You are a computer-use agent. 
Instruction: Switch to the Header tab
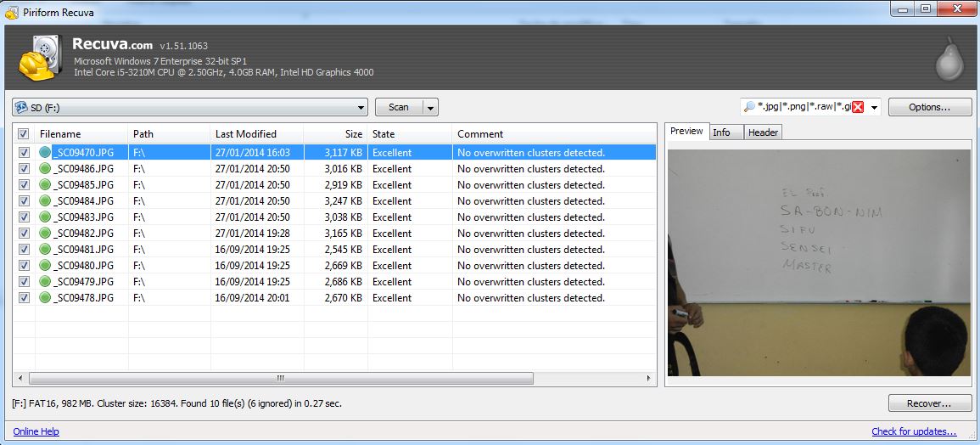point(762,132)
